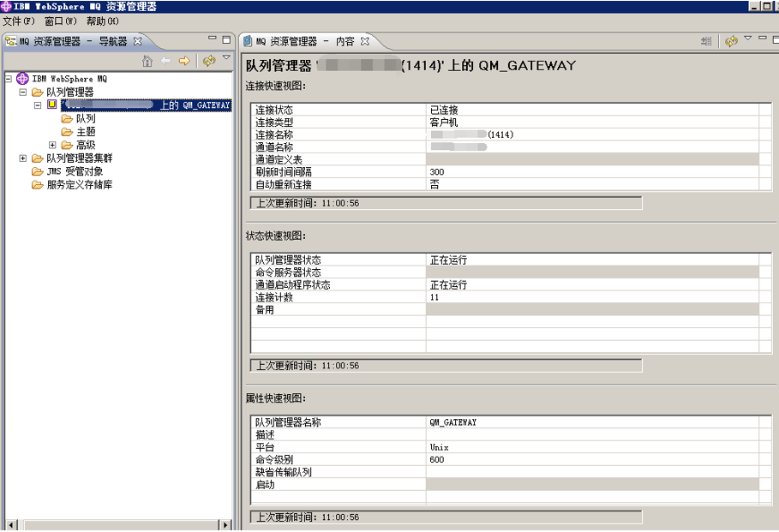Switch to the MQ 资源管理器 - 内容 tab
The image size is (779, 532).
[307, 41]
